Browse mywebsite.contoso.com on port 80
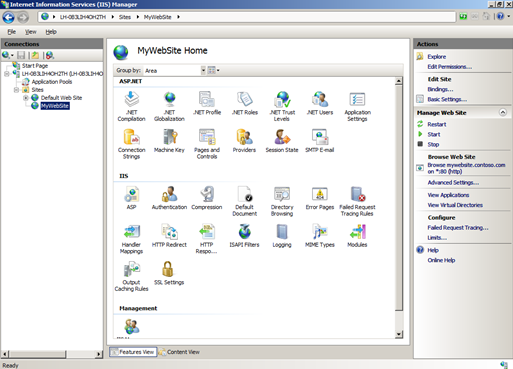This screenshot has width=513, height=369. click(466, 168)
